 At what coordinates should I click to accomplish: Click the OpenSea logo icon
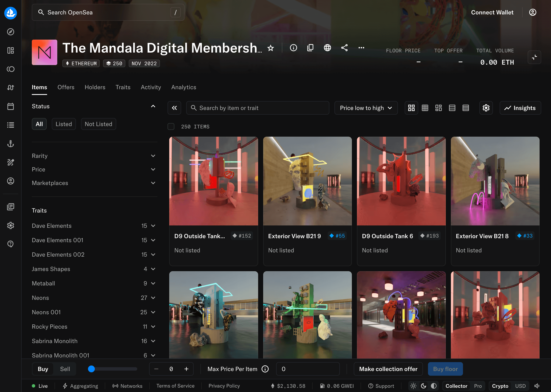pos(10,13)
